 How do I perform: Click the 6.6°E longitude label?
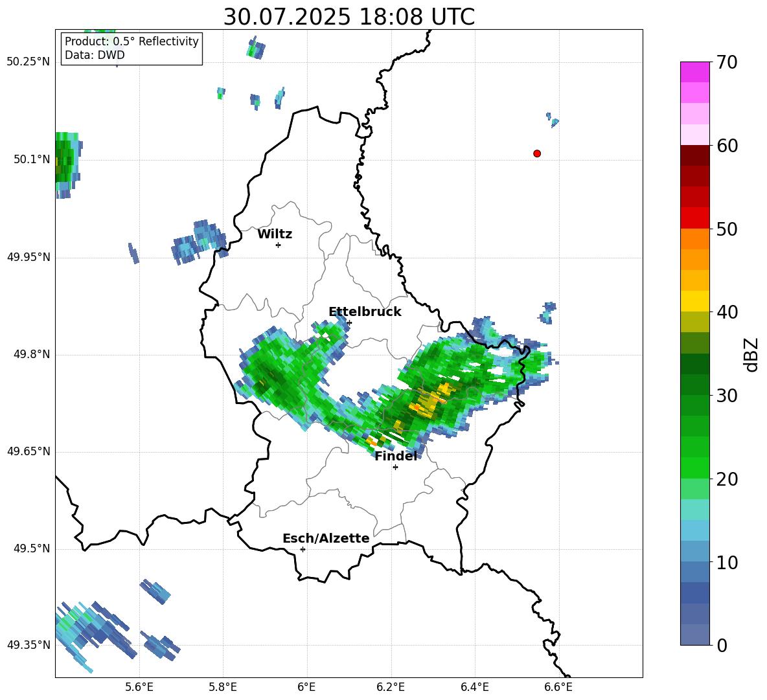tap(558, 688)
